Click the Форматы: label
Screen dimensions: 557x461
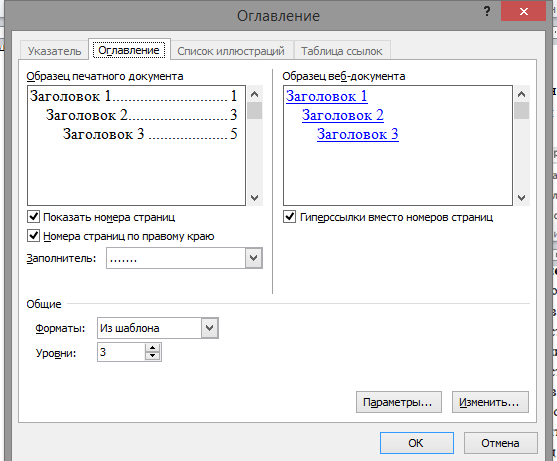[60, 328]
